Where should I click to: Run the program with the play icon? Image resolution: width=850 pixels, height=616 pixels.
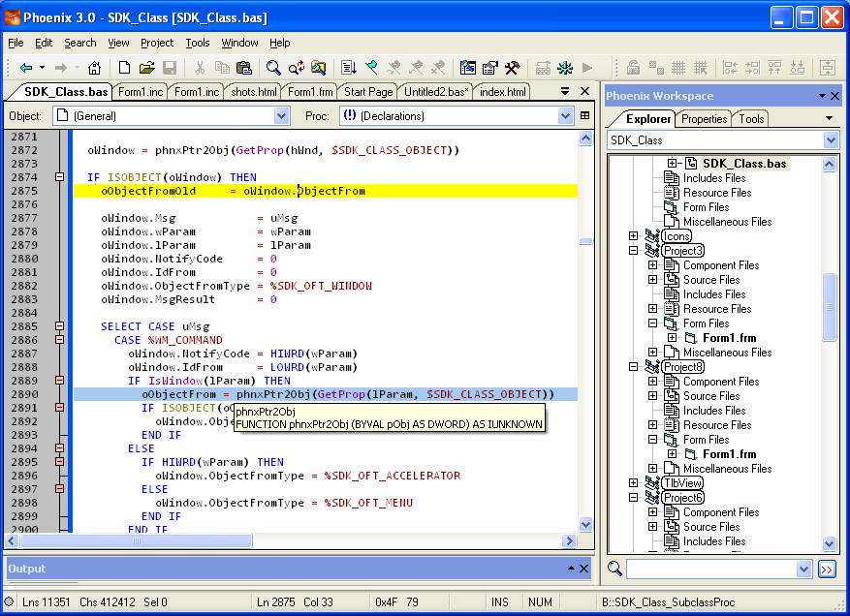(587, 68)
